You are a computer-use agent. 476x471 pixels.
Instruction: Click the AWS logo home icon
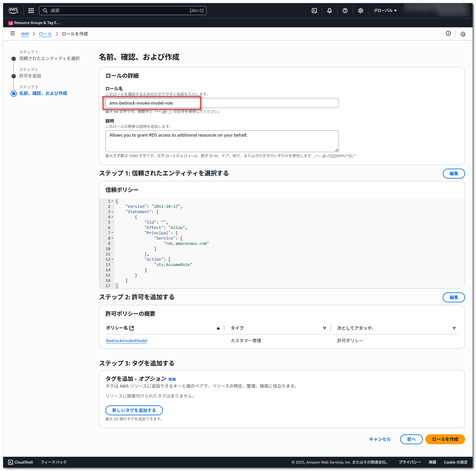[x=13, y=10]
